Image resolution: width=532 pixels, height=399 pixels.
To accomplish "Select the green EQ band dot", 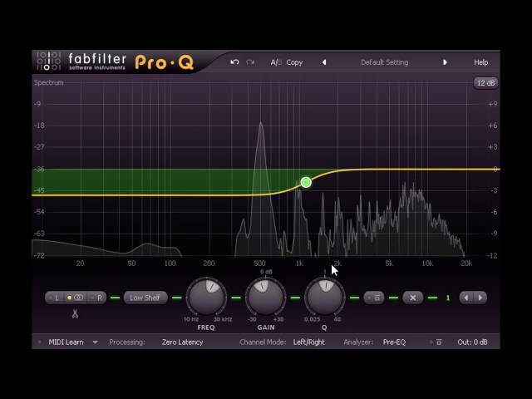I will click(306, 182).
